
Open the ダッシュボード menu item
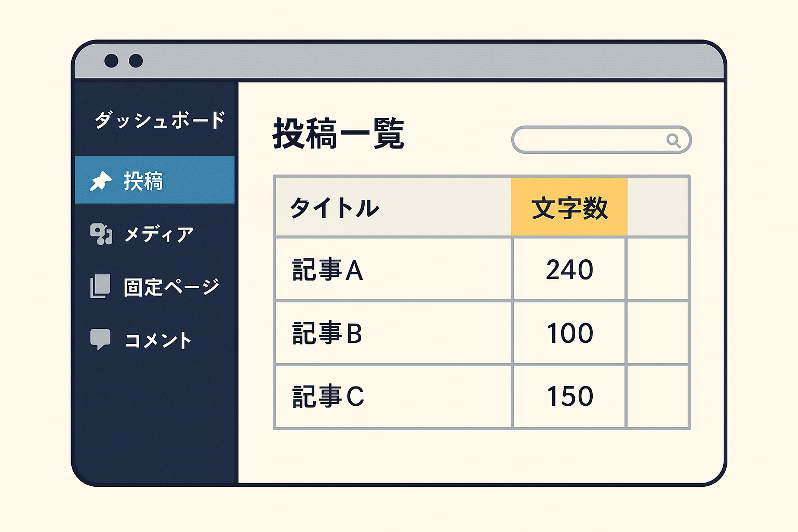(x=159, y=120)
